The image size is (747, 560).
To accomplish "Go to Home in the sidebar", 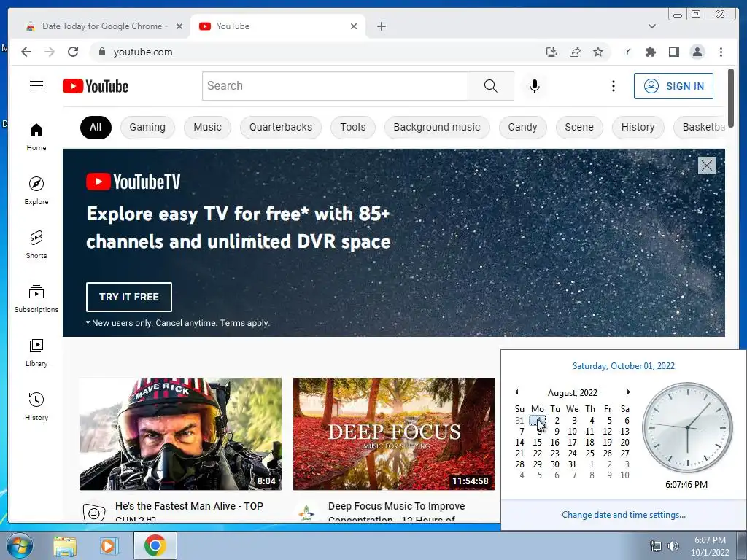I will tap(36, 136).
